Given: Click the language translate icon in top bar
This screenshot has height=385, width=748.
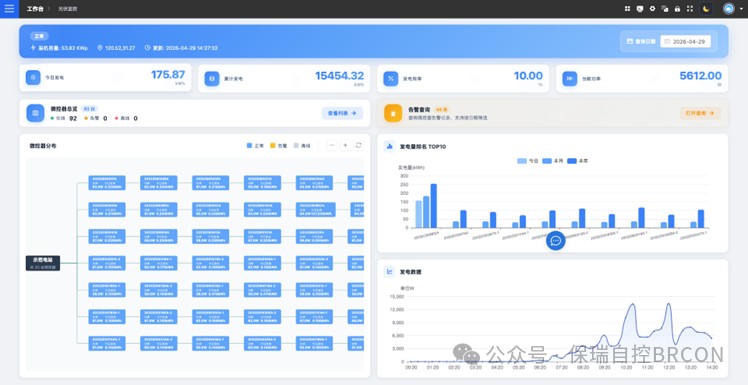Looking at the screenshot, I should 665,9.
